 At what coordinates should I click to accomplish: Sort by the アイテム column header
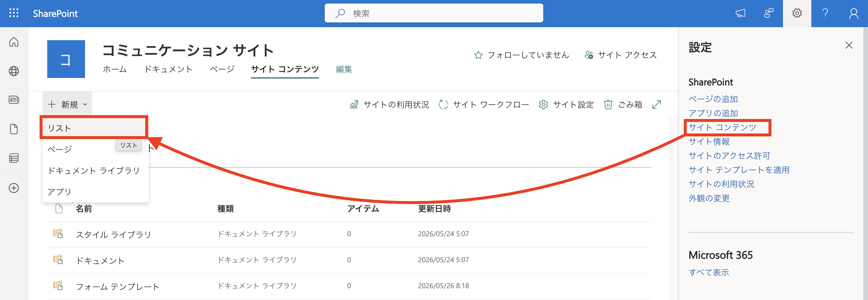click(x=363, y=209)
